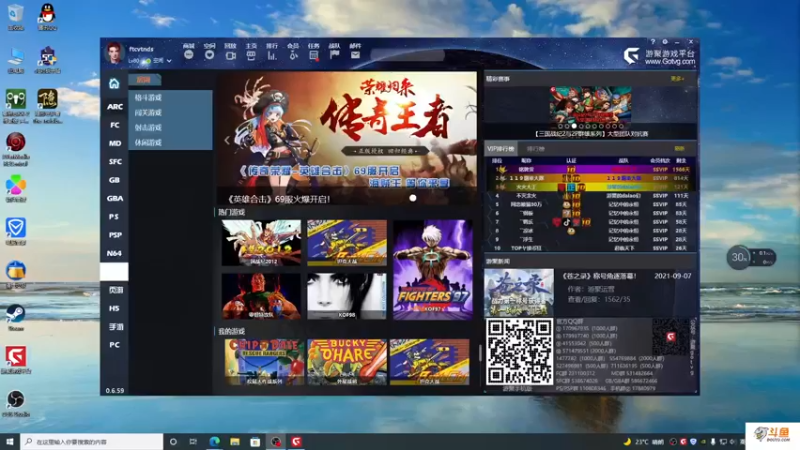800x450 pixels.
Task: Open the 回放 replay camera icon
Action: pyautogui.click(x=231, y=55)
